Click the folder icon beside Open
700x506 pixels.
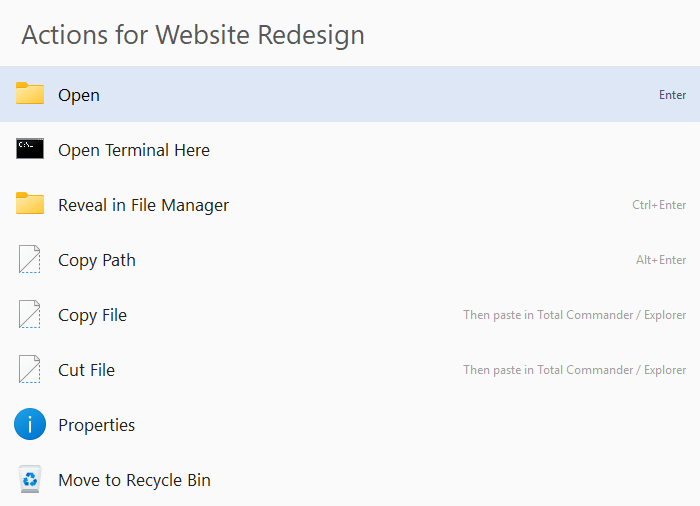pos(30,93)
